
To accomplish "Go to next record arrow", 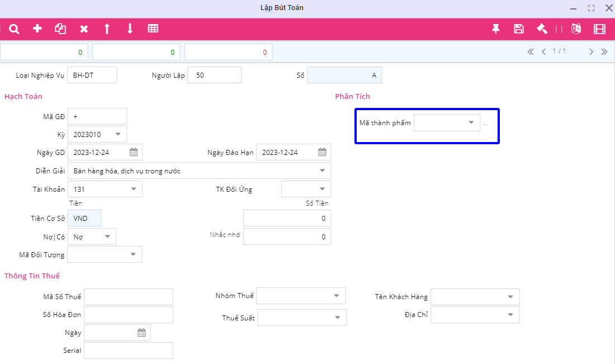I will click(591, 51).
